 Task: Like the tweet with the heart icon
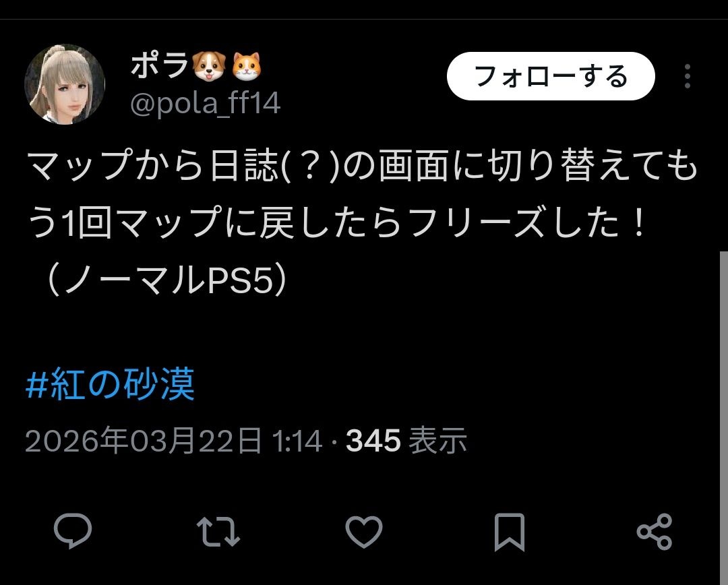coord(364,532)
